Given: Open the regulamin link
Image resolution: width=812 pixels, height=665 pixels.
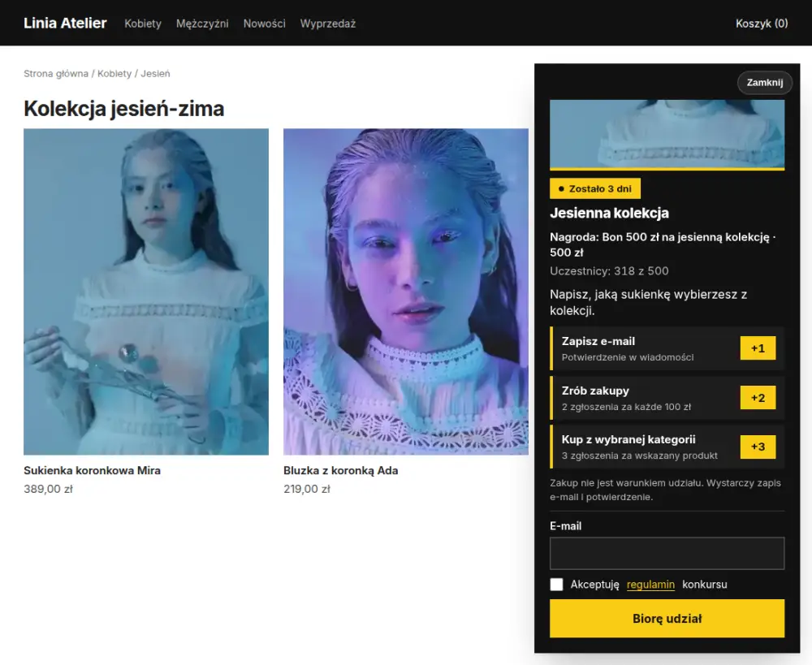Looking at the screenshot, I should (x=650, y=584).
